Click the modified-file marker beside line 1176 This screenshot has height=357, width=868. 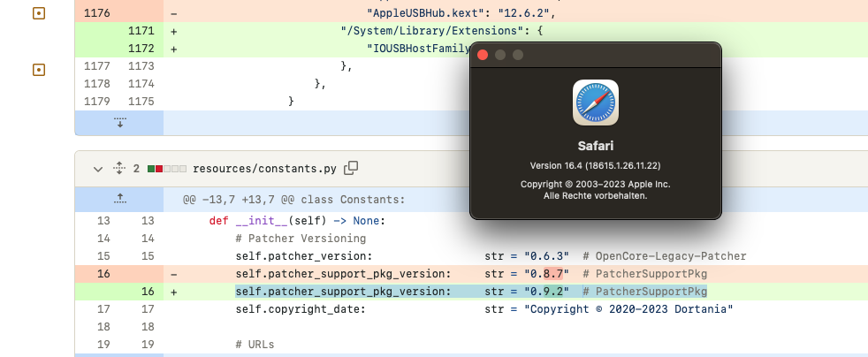coord(39,13)
